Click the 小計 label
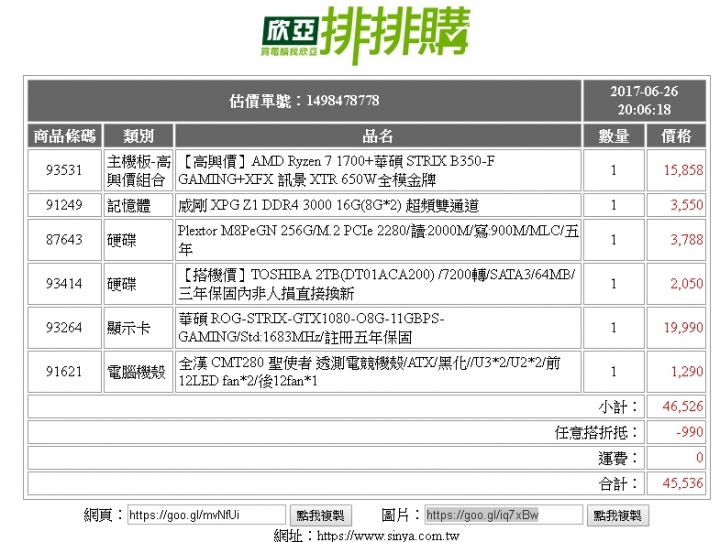 coord(619,406)
